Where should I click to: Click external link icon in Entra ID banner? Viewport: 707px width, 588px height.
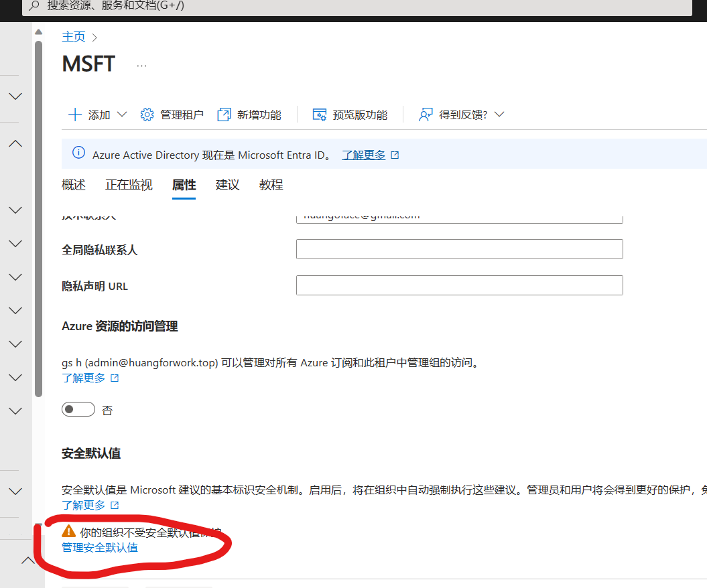(x=395, y=155)
